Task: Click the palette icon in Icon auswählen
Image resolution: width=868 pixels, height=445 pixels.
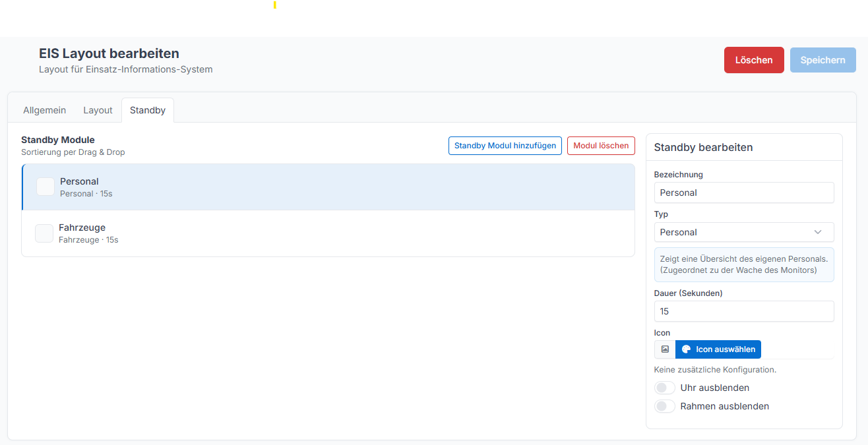Action: pos(686,349)
